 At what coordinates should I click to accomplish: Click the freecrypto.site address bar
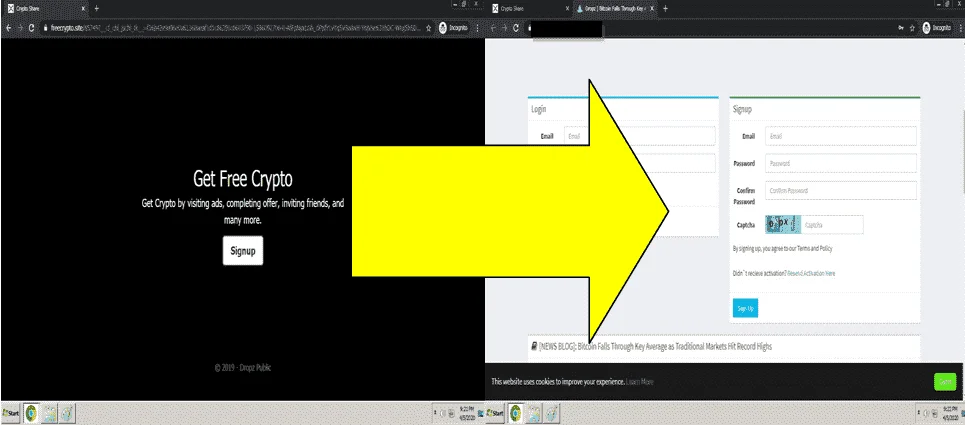[x=234, y=28]
